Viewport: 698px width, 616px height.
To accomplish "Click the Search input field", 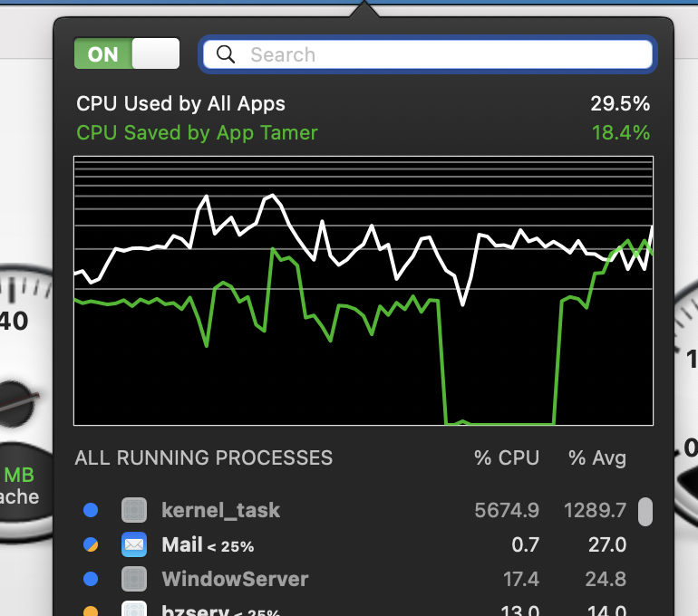I will coord(435,54).
